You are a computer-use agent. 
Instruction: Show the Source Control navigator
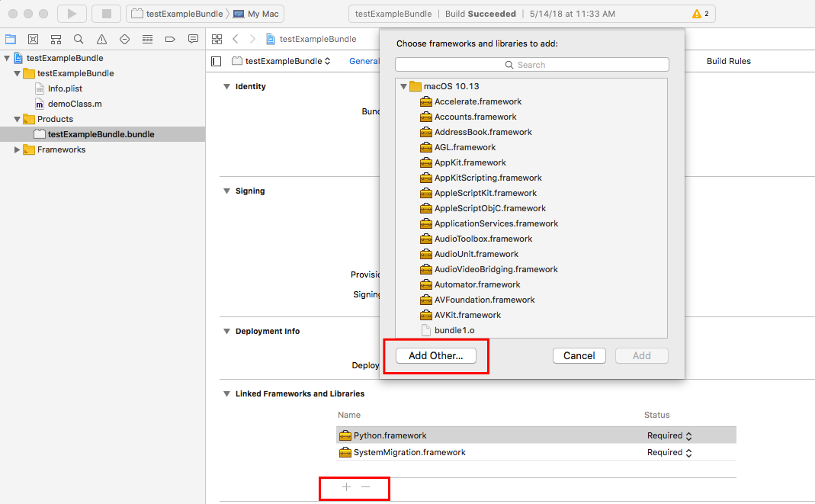click(x=33, y=39)
